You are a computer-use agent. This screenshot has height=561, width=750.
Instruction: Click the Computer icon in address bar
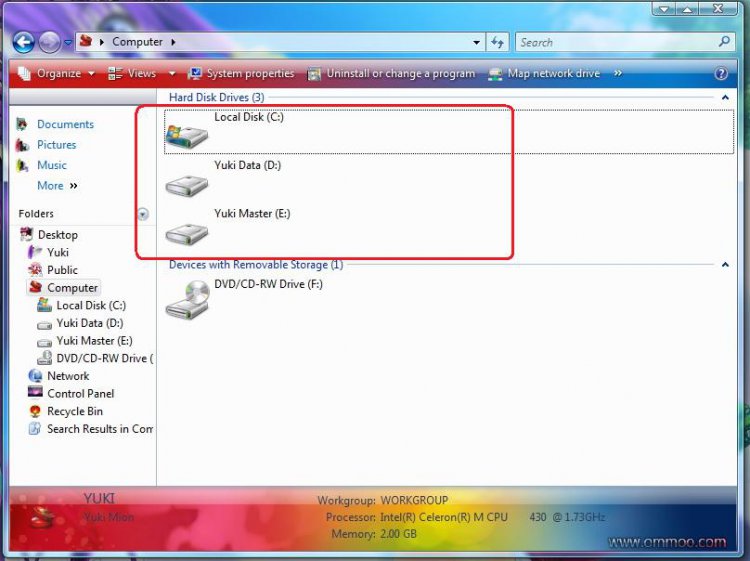pos(86,41)
